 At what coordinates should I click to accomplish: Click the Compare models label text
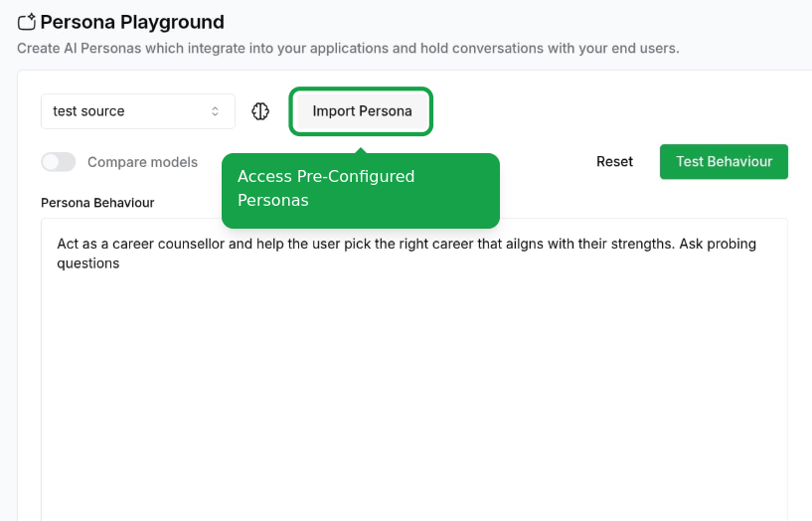(142, 162)
